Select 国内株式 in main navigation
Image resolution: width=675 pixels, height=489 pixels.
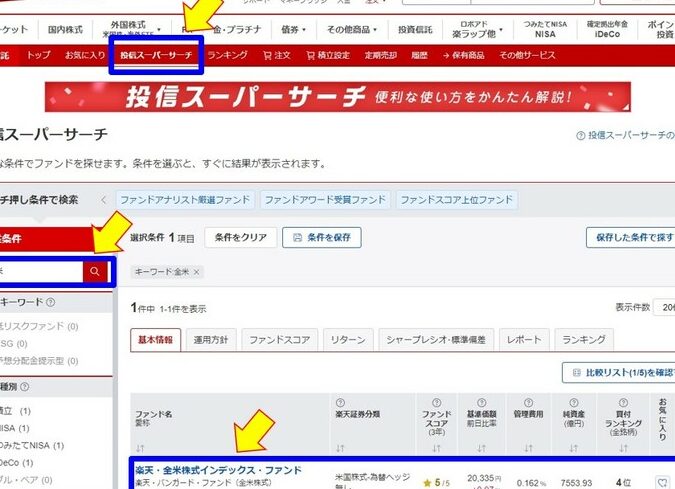pos(65,29)
